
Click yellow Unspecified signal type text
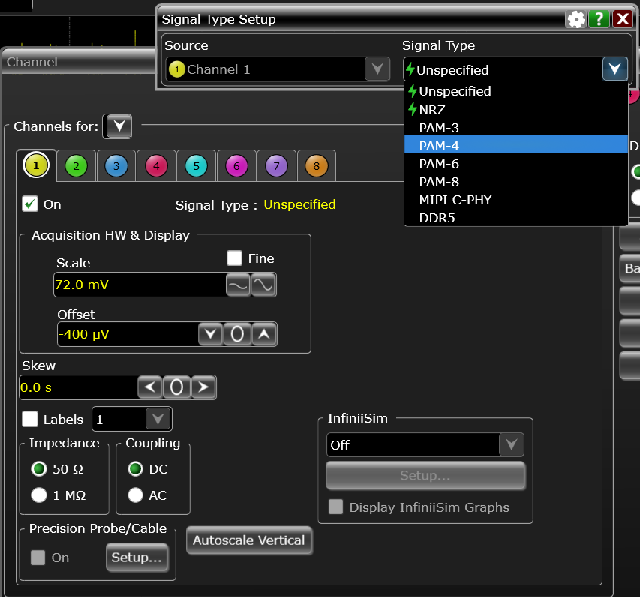pos(300,204)
